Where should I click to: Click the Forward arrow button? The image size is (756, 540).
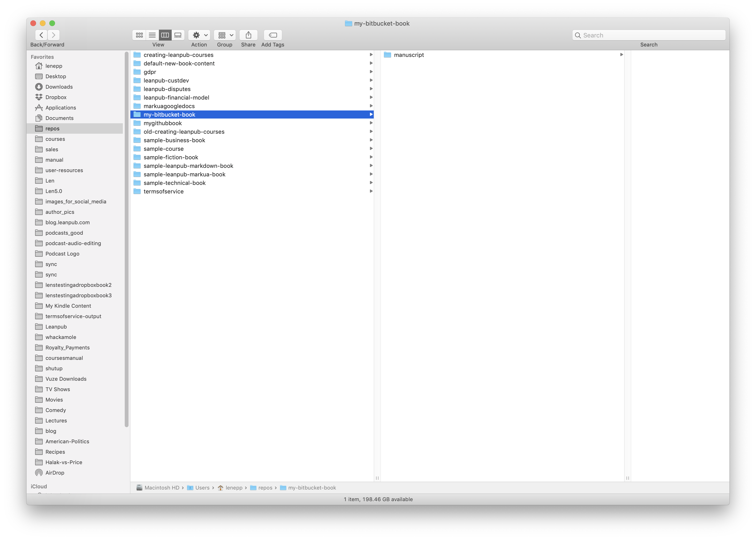point(54,35)
